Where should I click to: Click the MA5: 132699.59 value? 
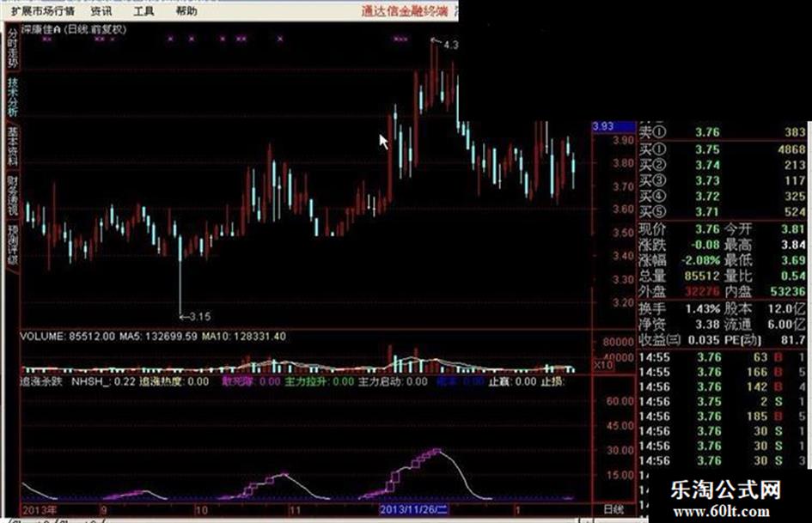point(158,337)
